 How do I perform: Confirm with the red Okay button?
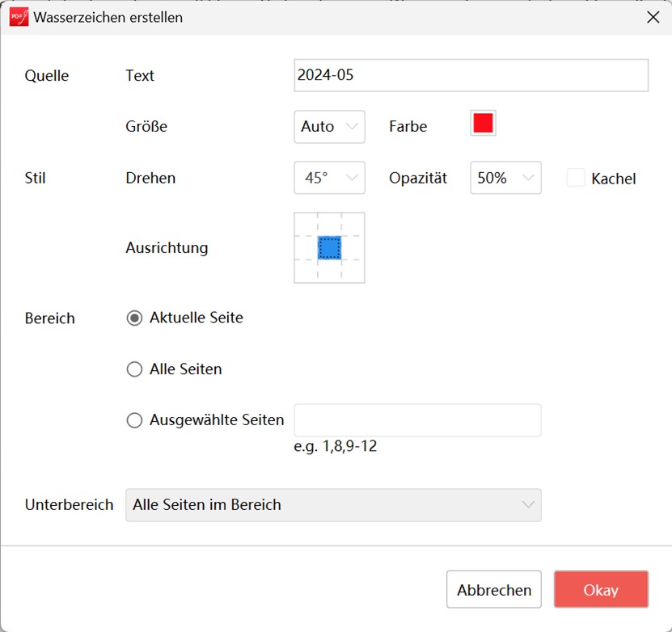click(x=601, y=590)
